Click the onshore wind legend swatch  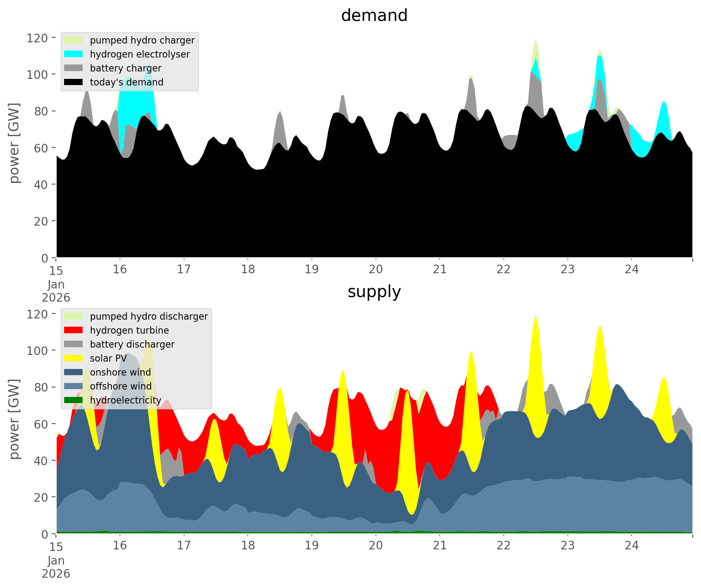pyautogui.click(x=74, y=372)
